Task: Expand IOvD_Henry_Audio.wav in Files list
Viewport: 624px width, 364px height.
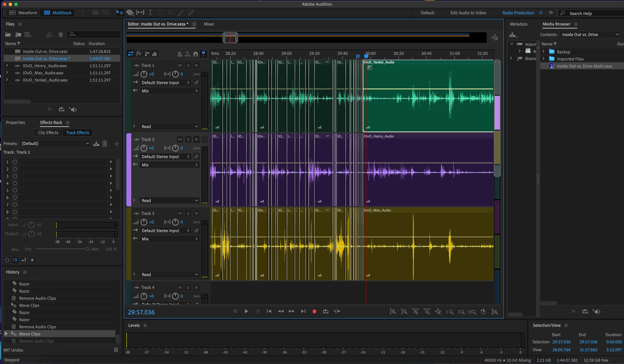Action: (x=7, y=66)
